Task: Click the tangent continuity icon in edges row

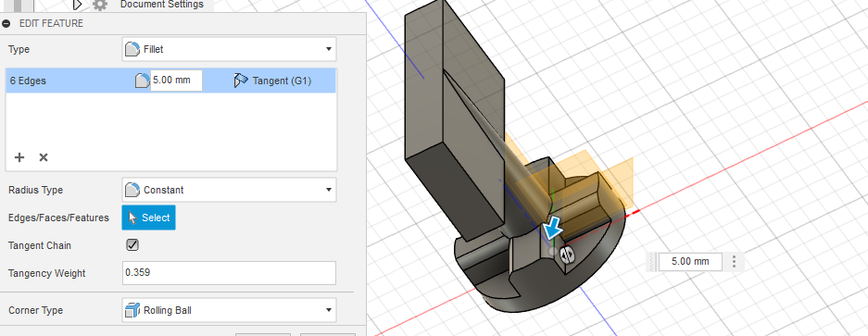Action: [x=241, y=81]
